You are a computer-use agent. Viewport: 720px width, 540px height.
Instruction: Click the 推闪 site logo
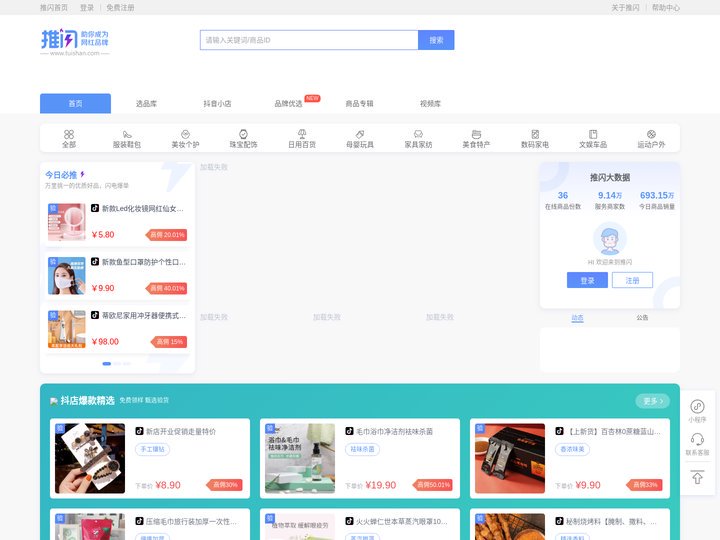pyautogui.click(x=75, y=42)
